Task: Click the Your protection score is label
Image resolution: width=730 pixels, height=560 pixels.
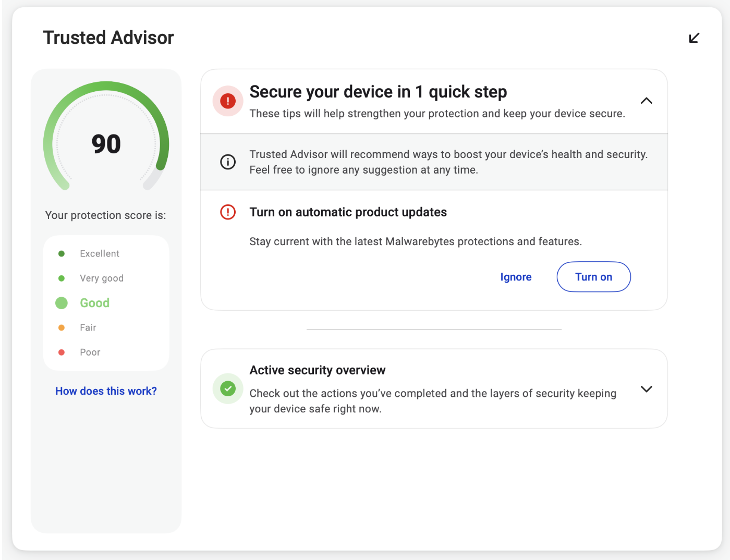Action: 106,215
